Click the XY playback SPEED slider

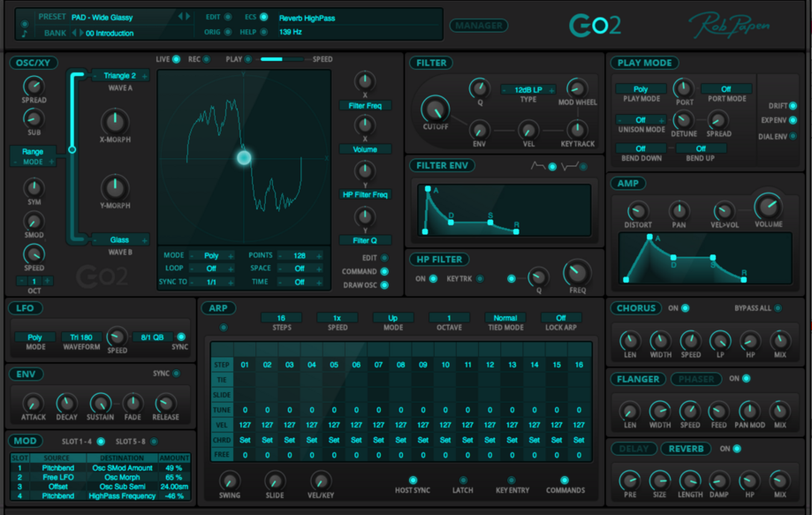click(283, 59)
